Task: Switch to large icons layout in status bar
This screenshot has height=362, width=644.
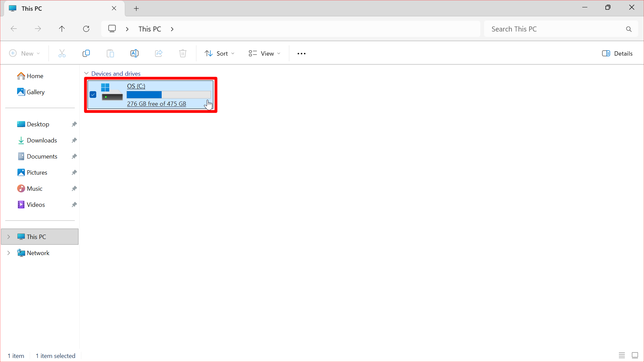Action: pos(635,355)
